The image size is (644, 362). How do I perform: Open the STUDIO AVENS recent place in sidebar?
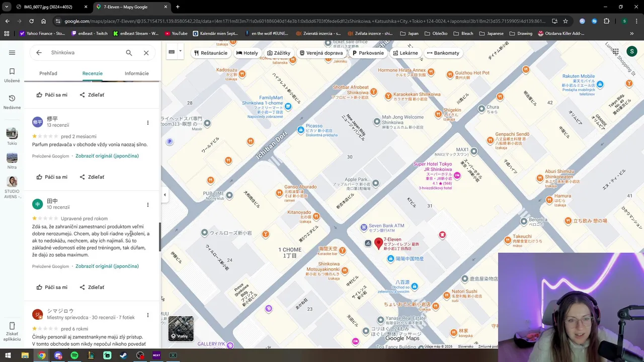(x=12, y=187)
